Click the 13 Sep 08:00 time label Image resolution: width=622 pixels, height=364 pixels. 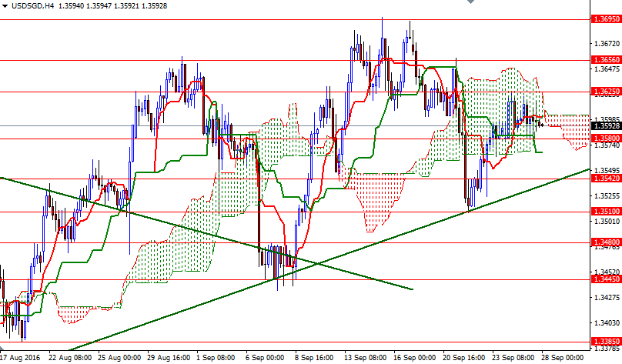coord(366,358)
